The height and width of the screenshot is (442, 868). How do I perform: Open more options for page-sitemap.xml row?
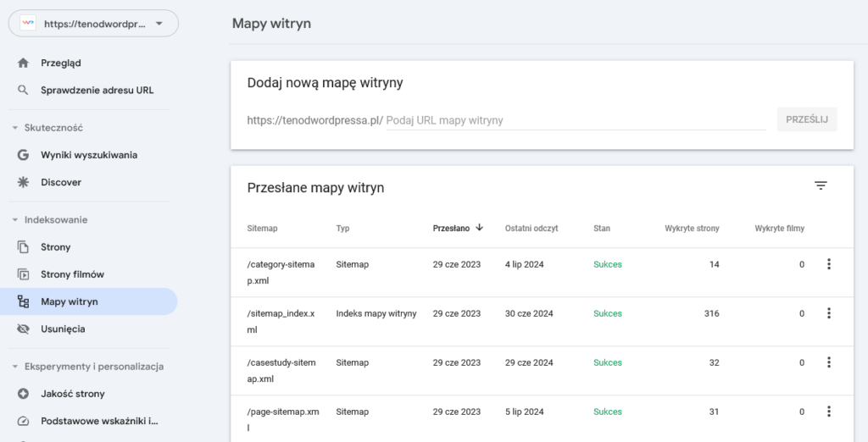(829, 411)
